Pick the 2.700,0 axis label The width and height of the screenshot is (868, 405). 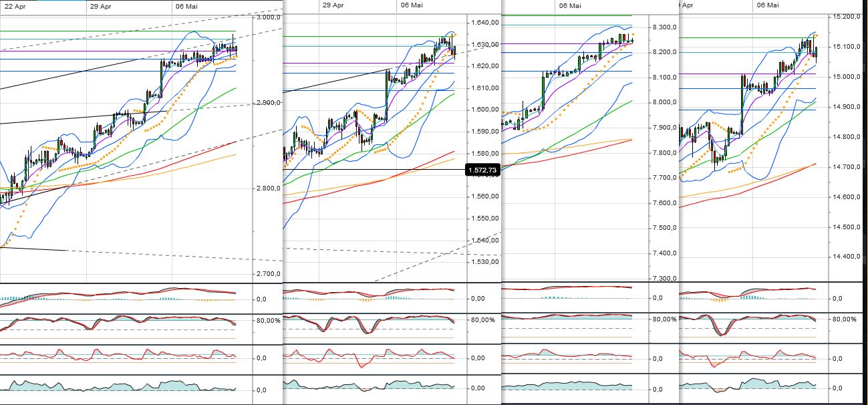269,274
